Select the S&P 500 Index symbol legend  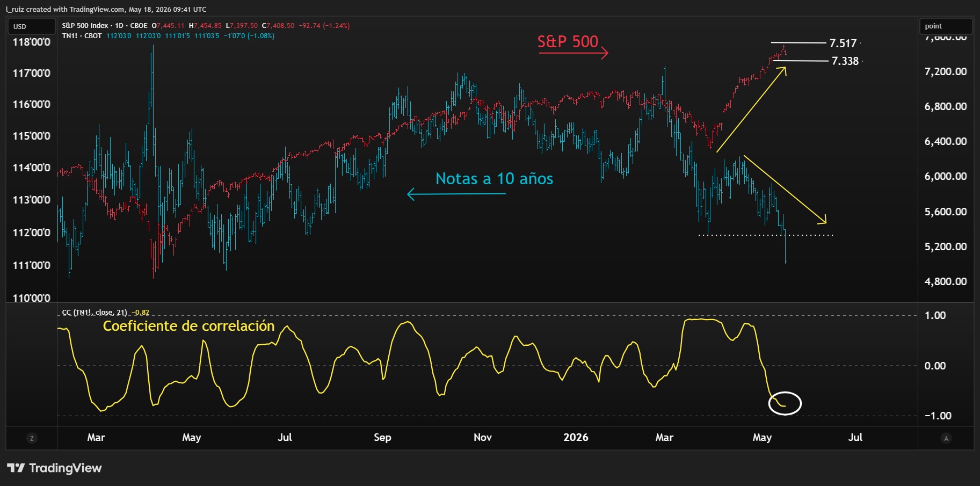pos(105,25)
